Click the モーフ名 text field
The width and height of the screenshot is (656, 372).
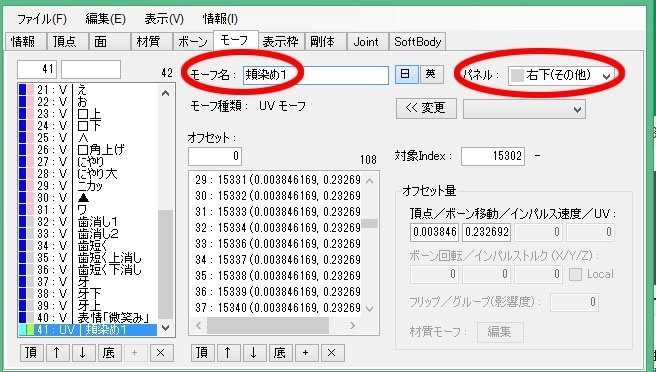(316, 75)
